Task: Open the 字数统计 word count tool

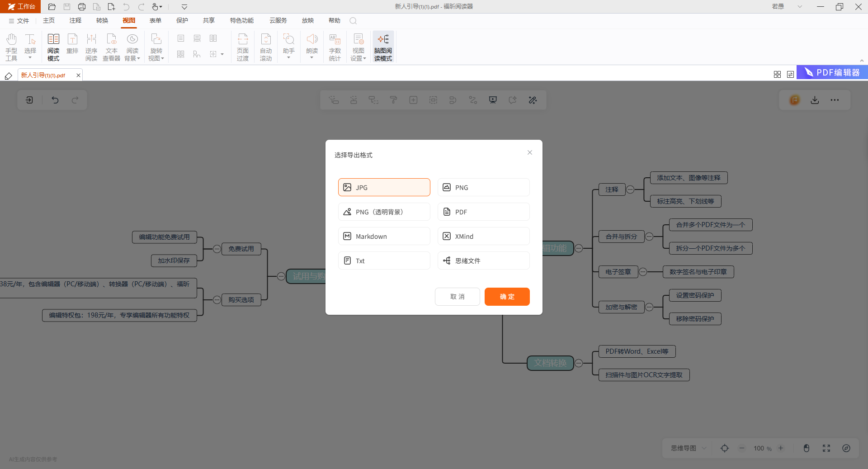Action: click(335, 47)
